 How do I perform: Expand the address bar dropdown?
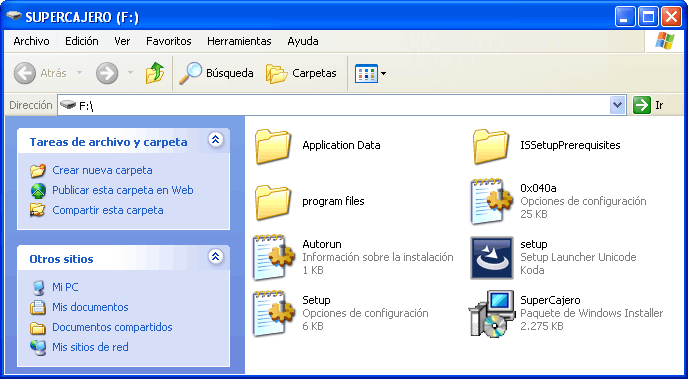click(x=617, y=105)
